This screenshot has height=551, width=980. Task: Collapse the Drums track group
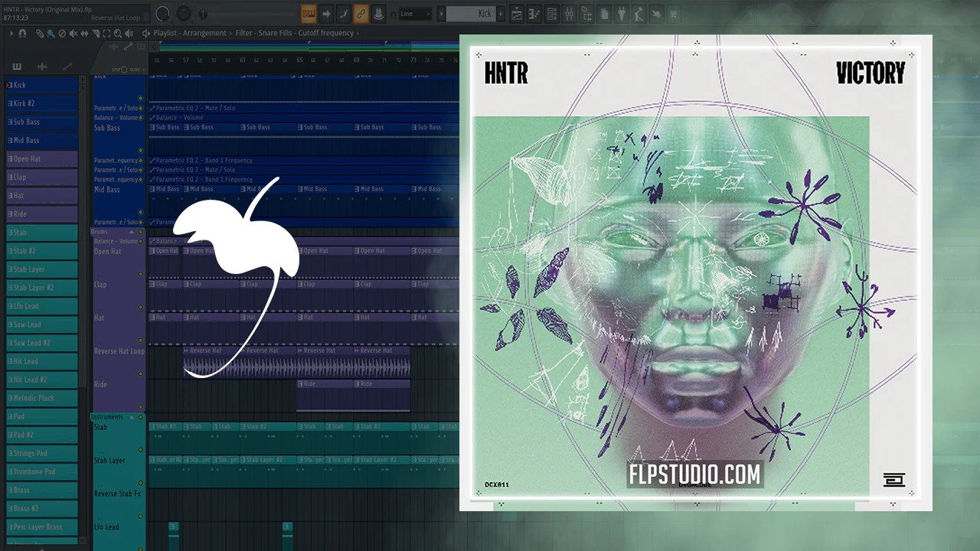(131, 232)
